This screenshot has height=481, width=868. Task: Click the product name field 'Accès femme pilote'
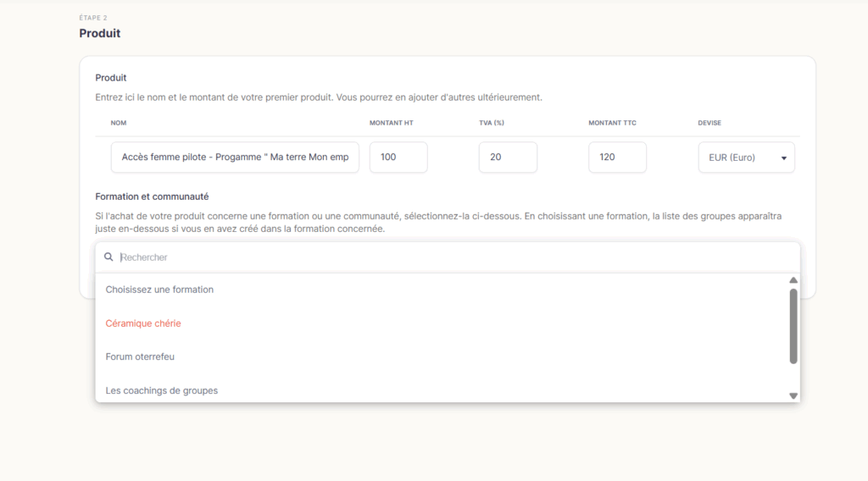[x=235, y=157]
